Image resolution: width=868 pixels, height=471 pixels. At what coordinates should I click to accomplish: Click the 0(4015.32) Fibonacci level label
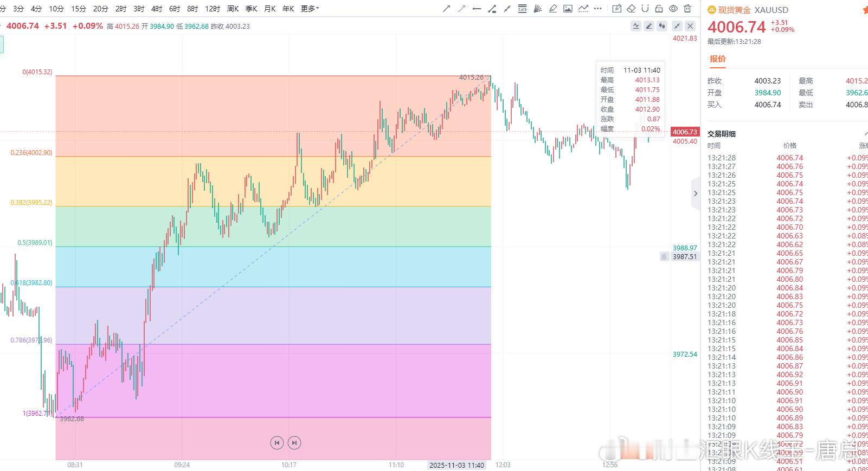[x=37, y=72]
